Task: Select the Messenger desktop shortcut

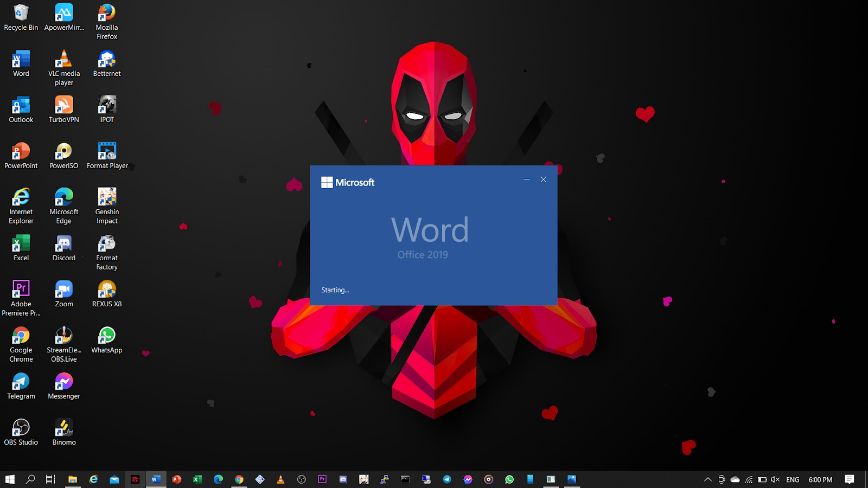Action: click(x=64, y=386)
